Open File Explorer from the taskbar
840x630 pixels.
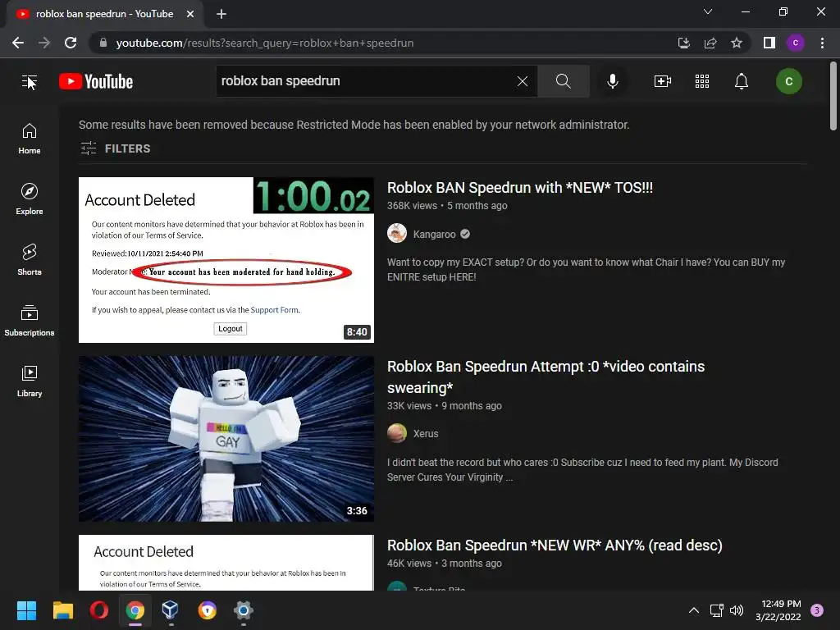62,610
